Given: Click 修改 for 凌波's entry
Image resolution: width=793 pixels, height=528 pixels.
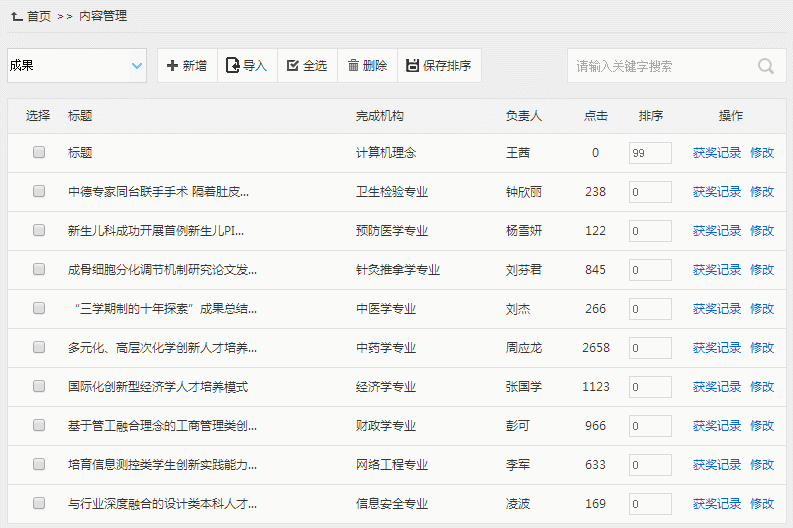Looking at the screenshot, I should click(x=762, y=504).
